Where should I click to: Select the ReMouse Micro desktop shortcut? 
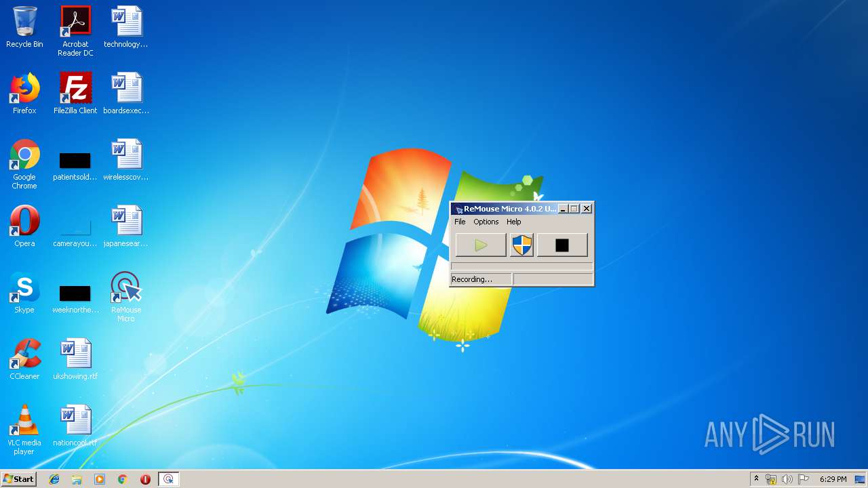coord(126,297)
